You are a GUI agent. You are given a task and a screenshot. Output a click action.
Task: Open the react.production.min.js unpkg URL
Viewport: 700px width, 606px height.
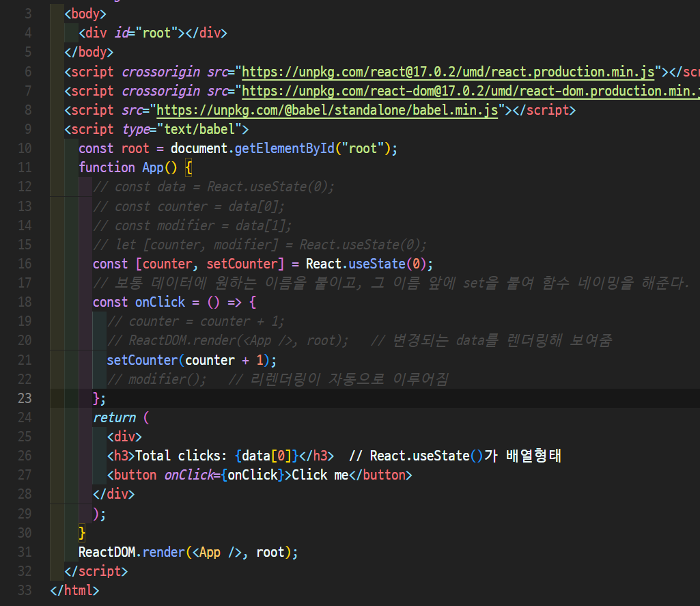[x=448, y=72]
